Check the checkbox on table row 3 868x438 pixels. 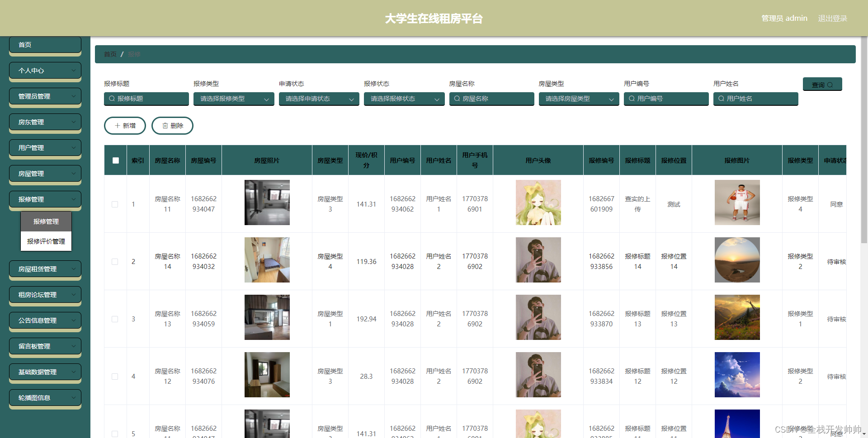(x=115, y=319)
